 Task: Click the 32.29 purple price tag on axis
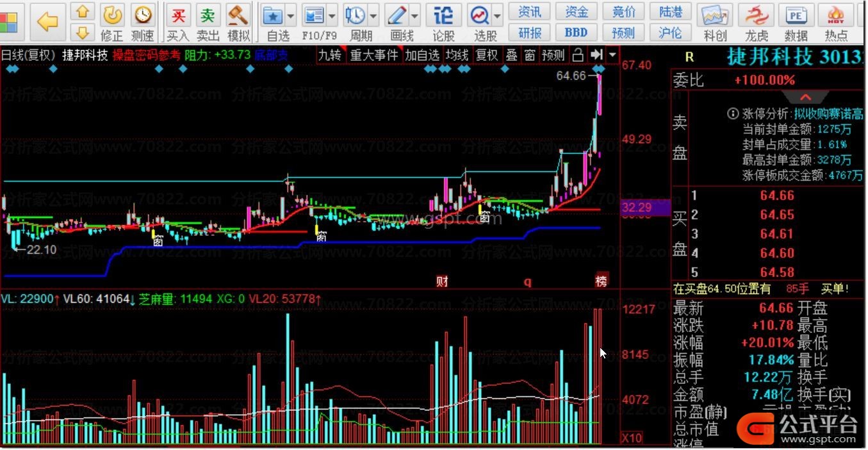(x=645, y=208)
